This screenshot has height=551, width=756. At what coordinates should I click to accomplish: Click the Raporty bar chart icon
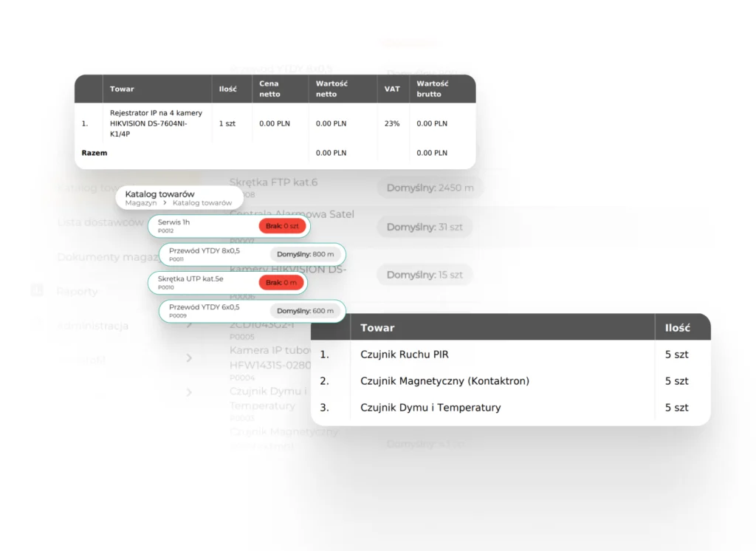click(37, 291)
